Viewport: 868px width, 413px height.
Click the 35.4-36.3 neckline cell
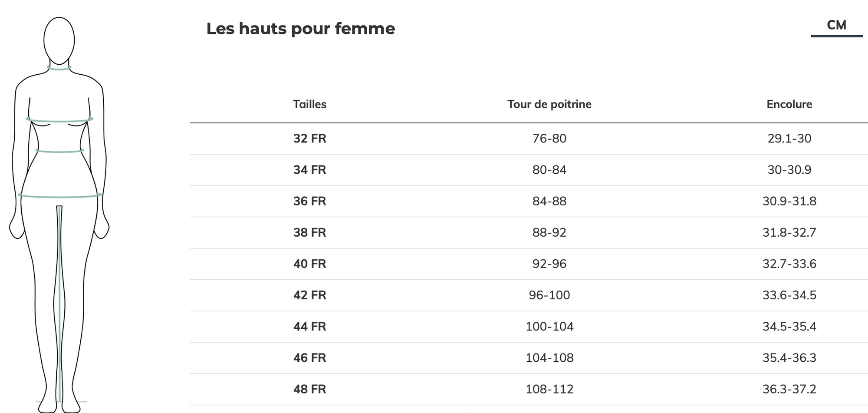789,357
